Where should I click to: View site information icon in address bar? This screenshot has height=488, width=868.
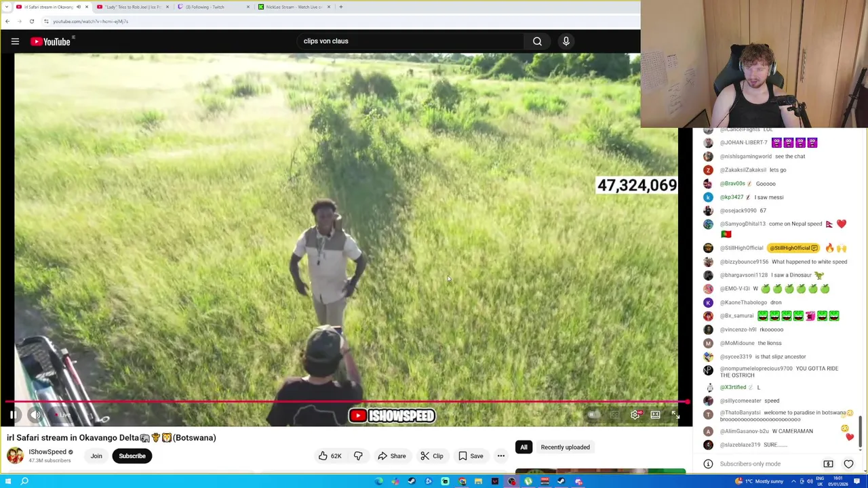[x=46, y=21]
